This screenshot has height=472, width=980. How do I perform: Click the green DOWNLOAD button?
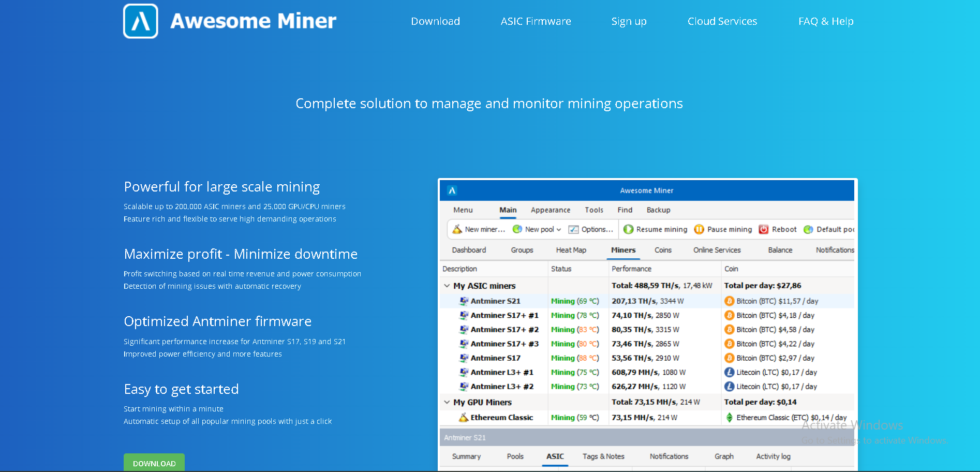click(x=154, y=463)
